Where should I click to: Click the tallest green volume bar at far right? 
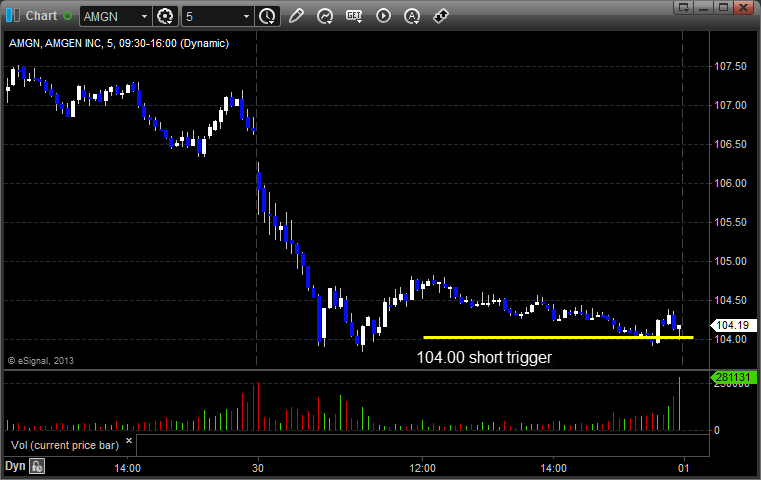tap(679, 404)
